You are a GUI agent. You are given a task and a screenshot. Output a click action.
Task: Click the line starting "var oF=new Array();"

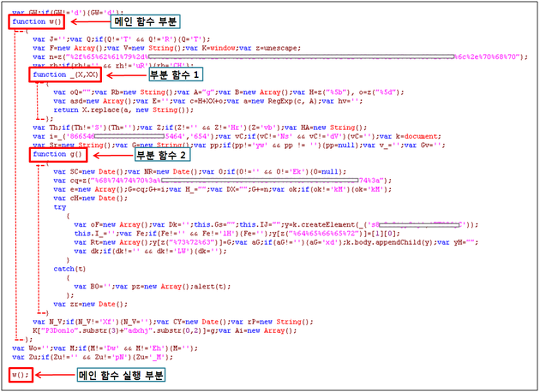[x=276, y=225]
